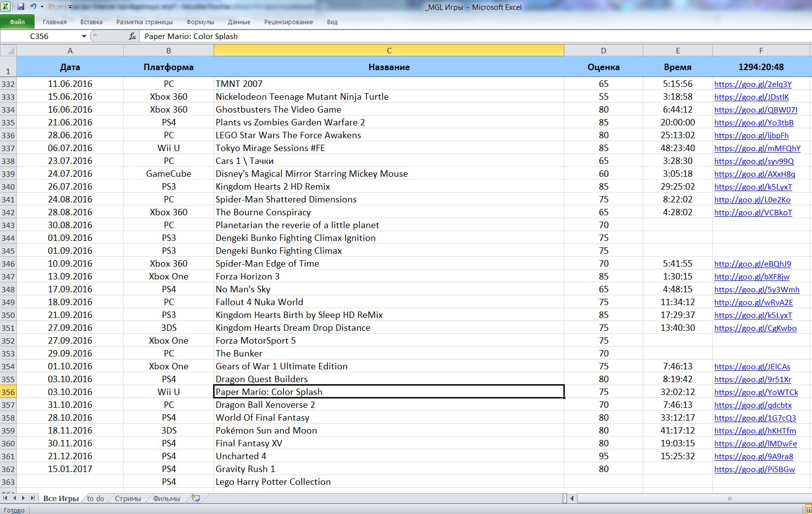The image size is (812, 514).
Task: Select the cell Tokyo Mirage Sessions #FE
Action: (389, 148)
